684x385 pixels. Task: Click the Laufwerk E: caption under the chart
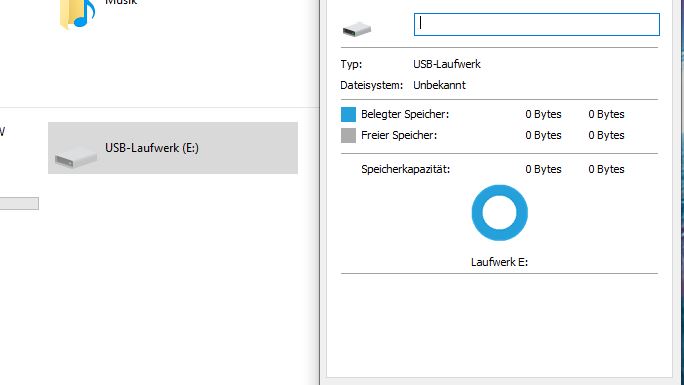499,262
